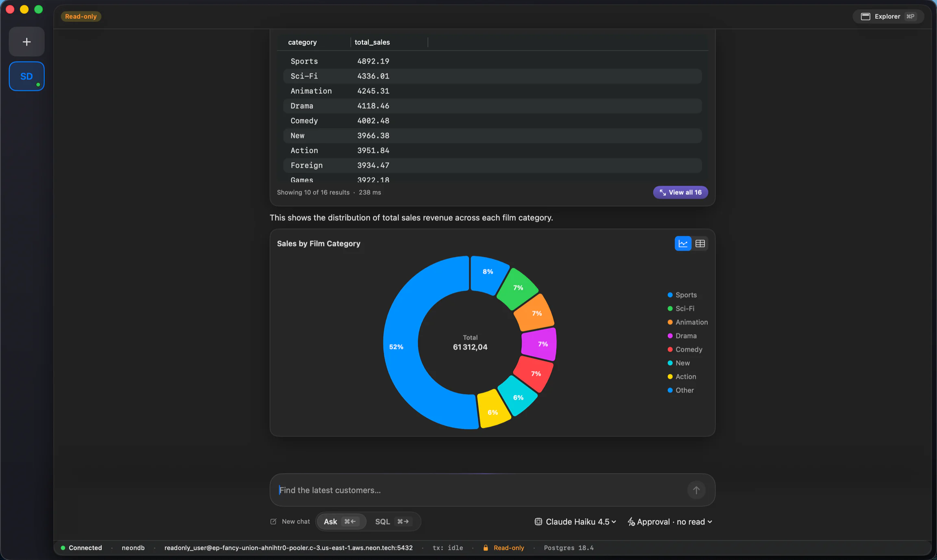Click the 4892.19 sales value

click(x=373, y=61)
